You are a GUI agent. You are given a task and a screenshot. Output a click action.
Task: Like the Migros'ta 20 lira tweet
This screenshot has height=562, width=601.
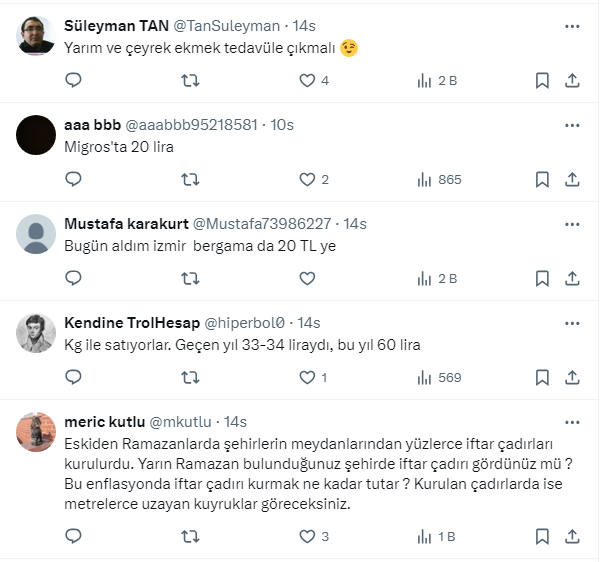click(307, 180)
